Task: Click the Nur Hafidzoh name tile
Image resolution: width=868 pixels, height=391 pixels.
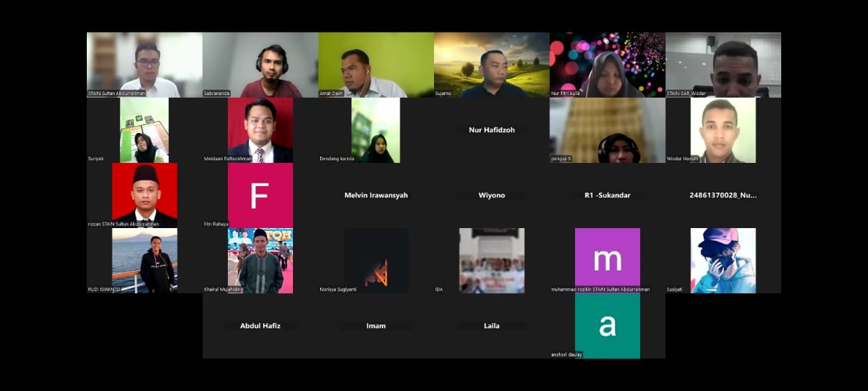Action: (492, 130)
